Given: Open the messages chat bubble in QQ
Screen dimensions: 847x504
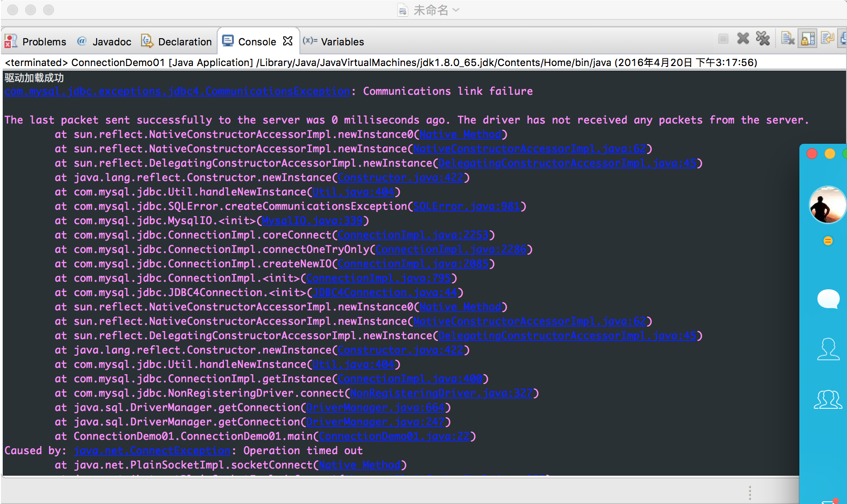Looking at the screenshot, I should click(828, 299).
